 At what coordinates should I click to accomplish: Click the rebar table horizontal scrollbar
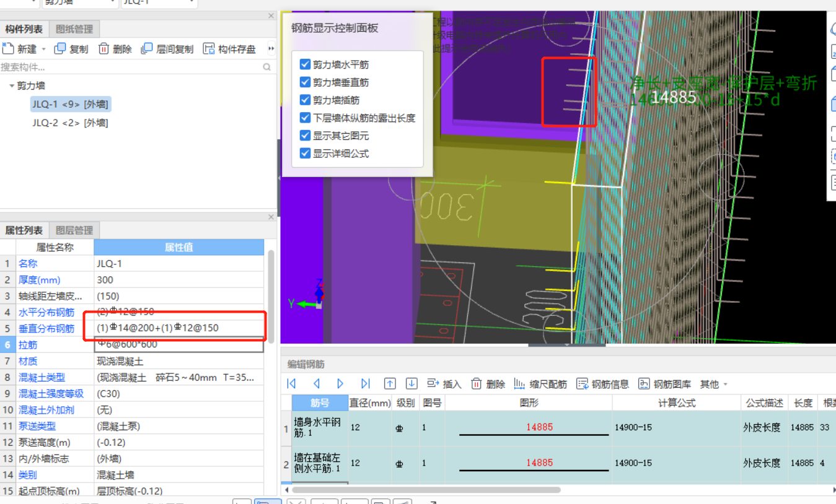426,489
